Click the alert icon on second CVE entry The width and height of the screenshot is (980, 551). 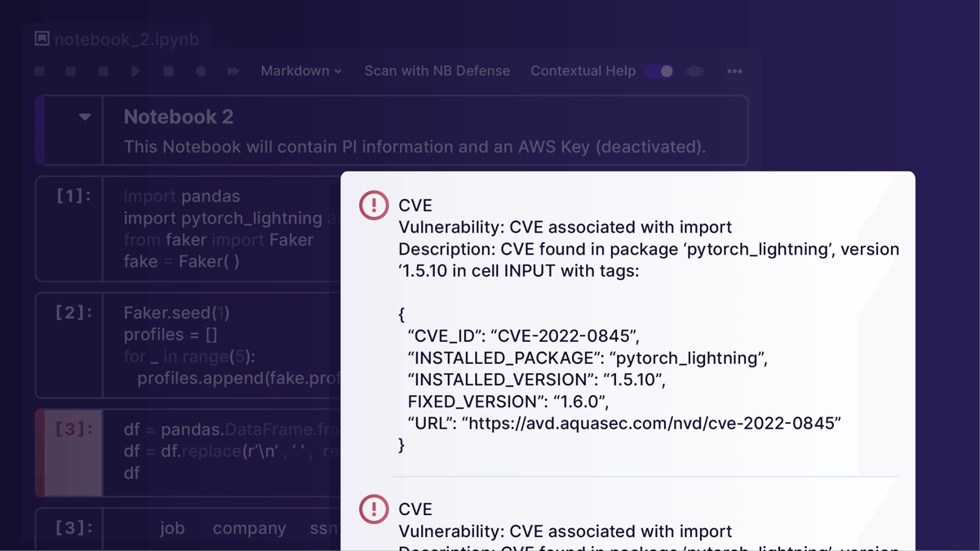[x=374, y=509]
